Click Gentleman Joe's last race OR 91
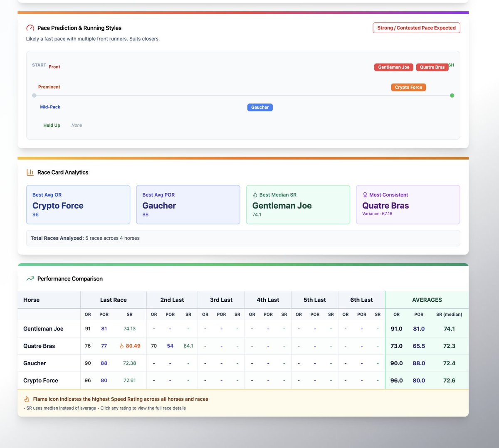This screenshot has width=499, height=448. click(88, 328)
